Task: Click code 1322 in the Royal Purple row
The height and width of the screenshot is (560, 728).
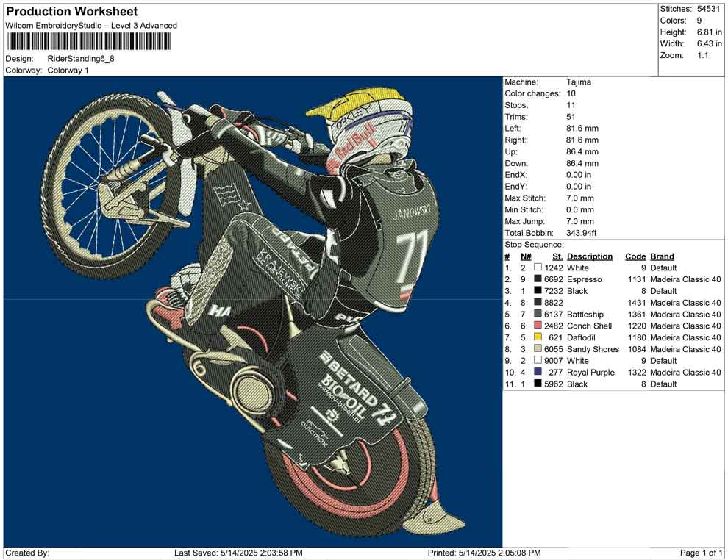Action: click(x=637, y=372)
